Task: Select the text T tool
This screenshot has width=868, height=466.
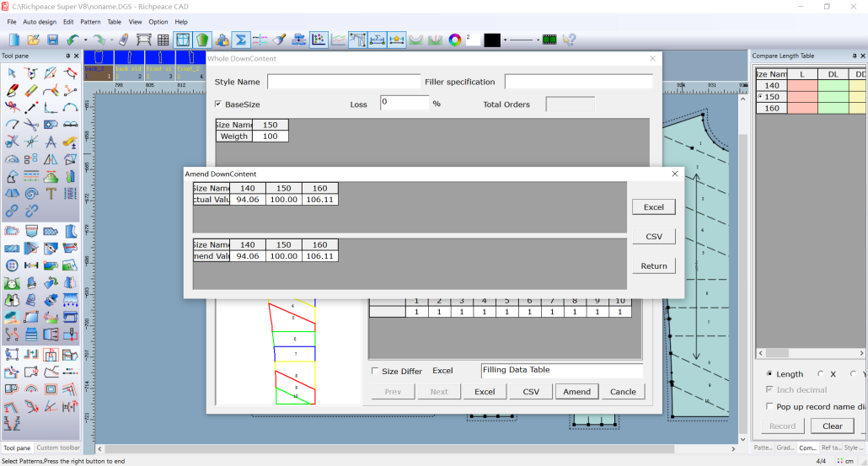Action: coord(51,194)
